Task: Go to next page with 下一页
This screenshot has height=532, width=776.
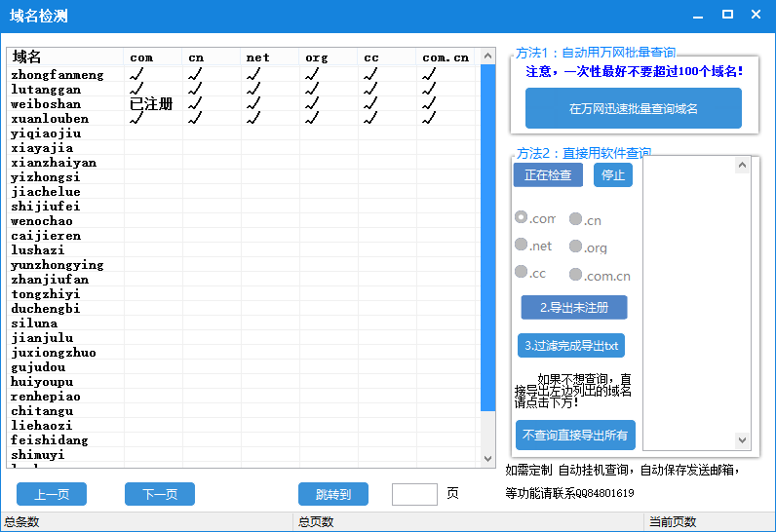Action: click(x=159, y=494)
